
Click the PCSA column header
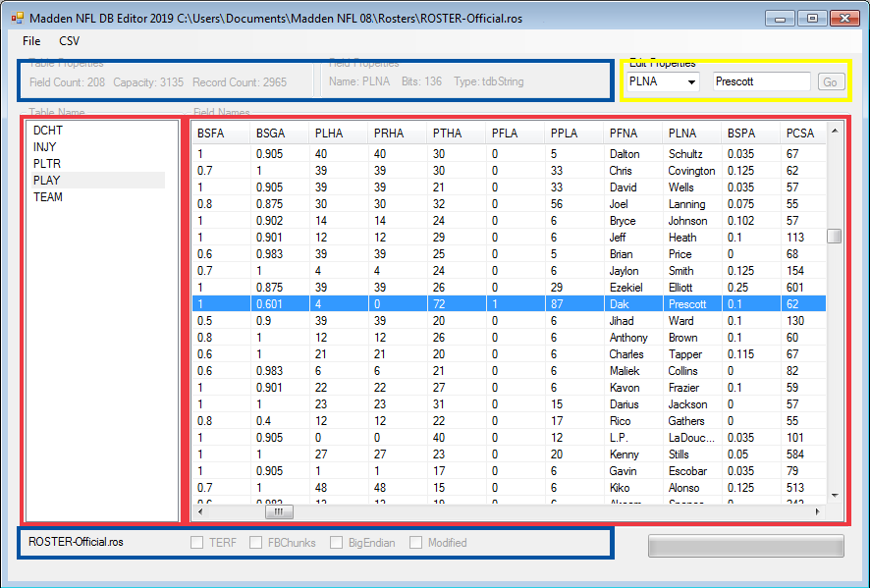803,134
